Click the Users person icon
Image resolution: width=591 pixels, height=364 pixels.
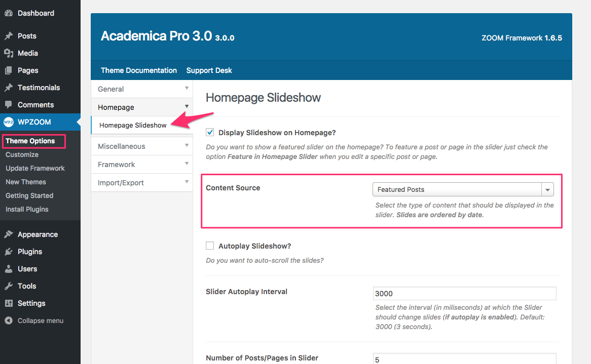tap(9, 269)
